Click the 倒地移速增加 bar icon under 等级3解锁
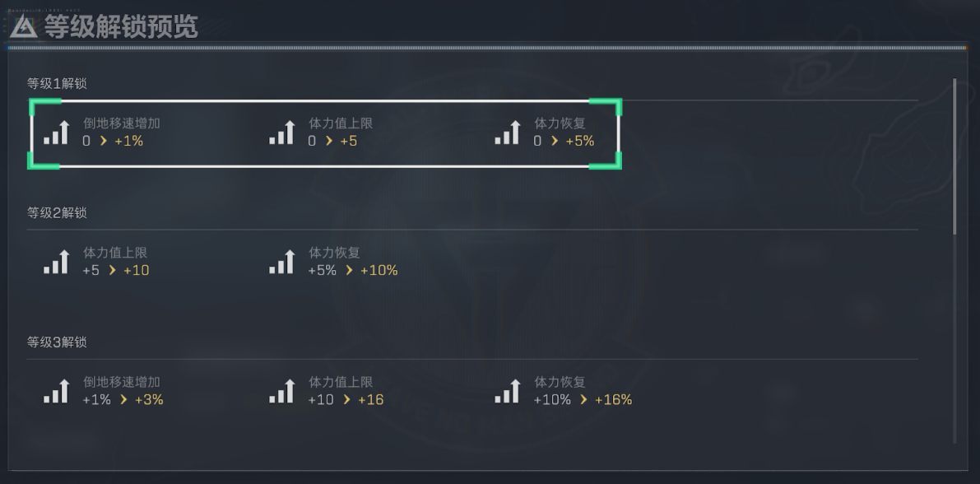980x484 pixels. pyautogui.click(x=56, y=392)
